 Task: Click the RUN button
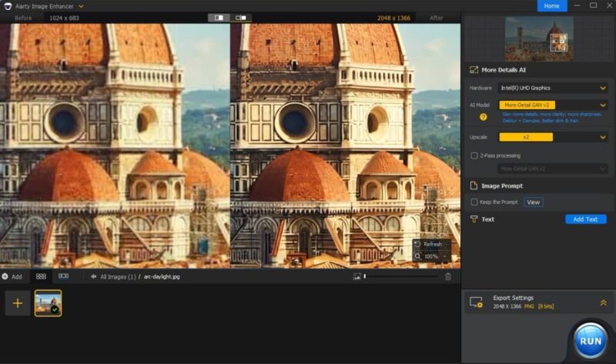tap(590, 341)
